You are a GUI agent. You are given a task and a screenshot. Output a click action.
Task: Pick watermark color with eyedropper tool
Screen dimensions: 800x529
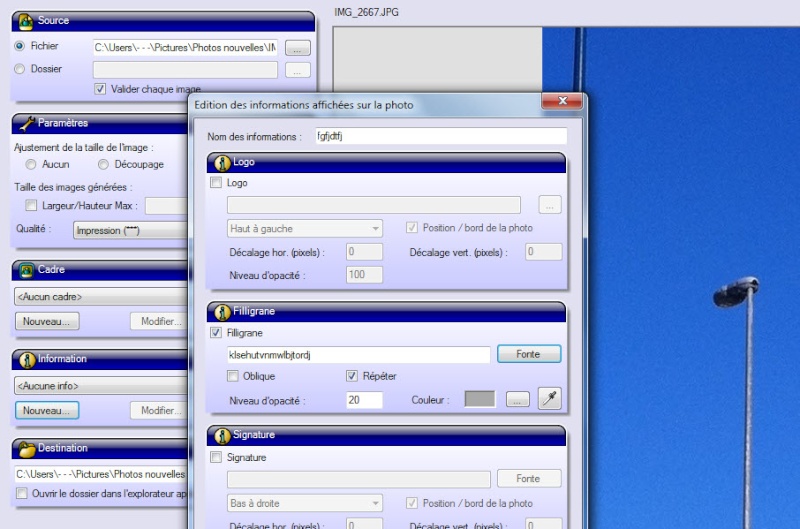pos(549,399)
